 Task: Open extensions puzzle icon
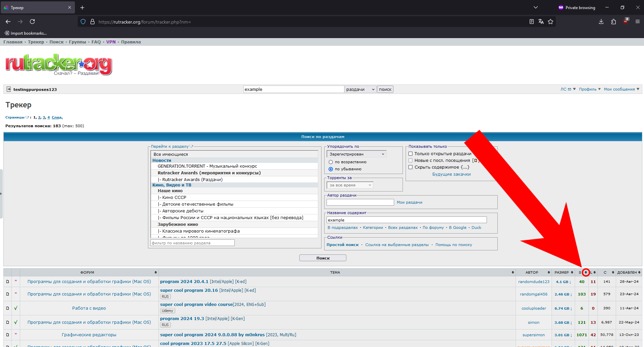[x=613, y=22]
